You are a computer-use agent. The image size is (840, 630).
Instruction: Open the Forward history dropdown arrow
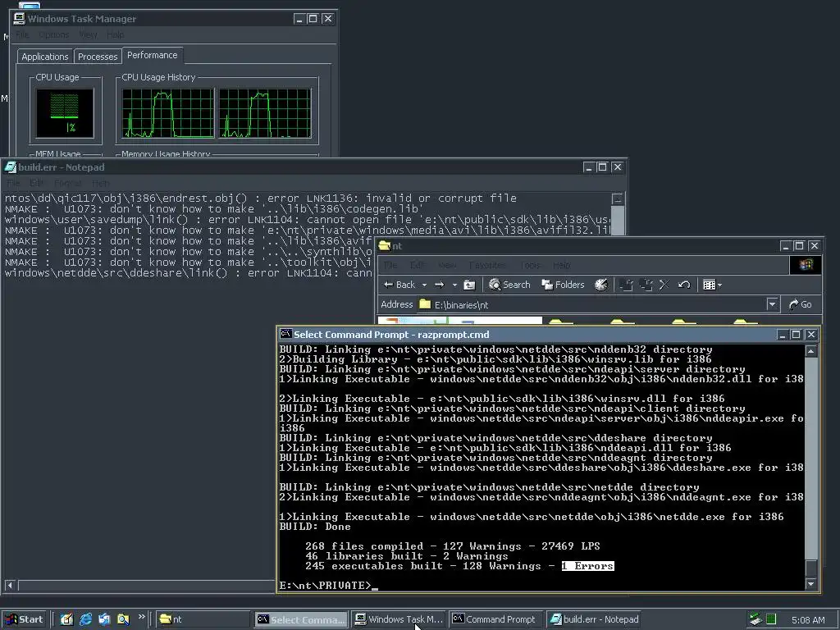click(x=454, y=285)
